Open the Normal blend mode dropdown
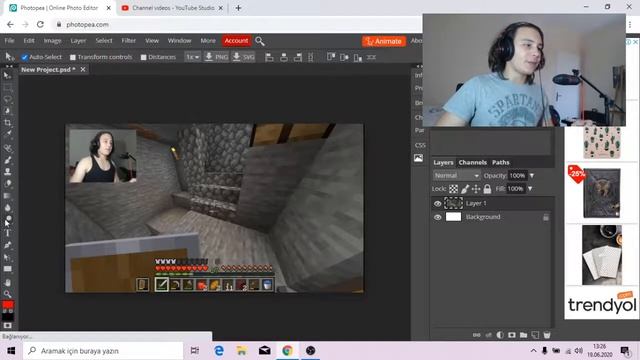640x360 pixels. (456, 176)
